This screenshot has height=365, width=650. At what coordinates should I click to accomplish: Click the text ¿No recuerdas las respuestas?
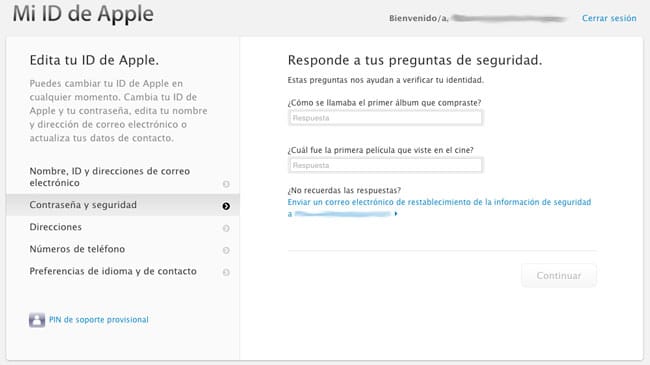tap(344, 190)
